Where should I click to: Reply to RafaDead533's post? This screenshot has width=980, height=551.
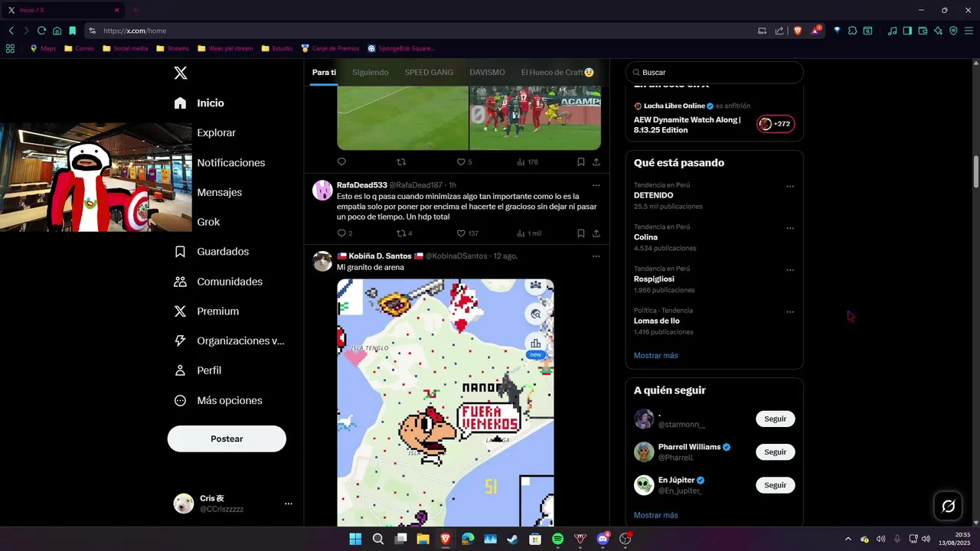point(345,233)
